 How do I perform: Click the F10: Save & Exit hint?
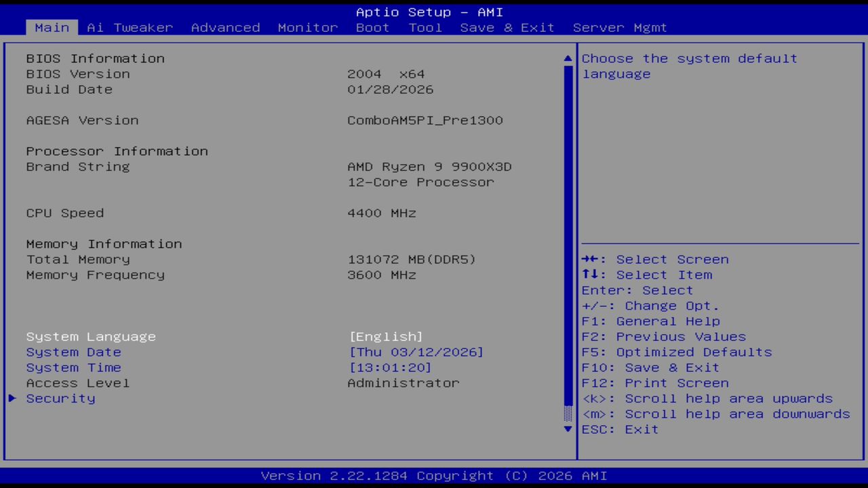coord(650,368)
